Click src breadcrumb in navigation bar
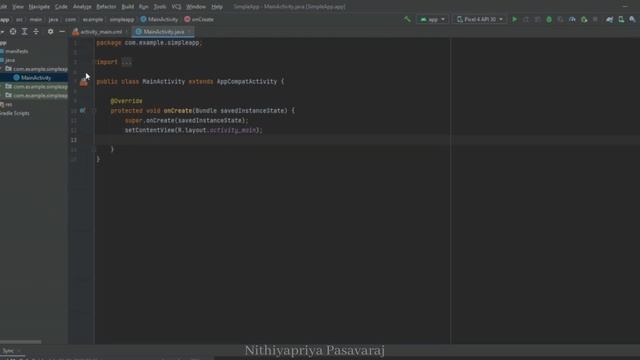 [x=19, y=19]
